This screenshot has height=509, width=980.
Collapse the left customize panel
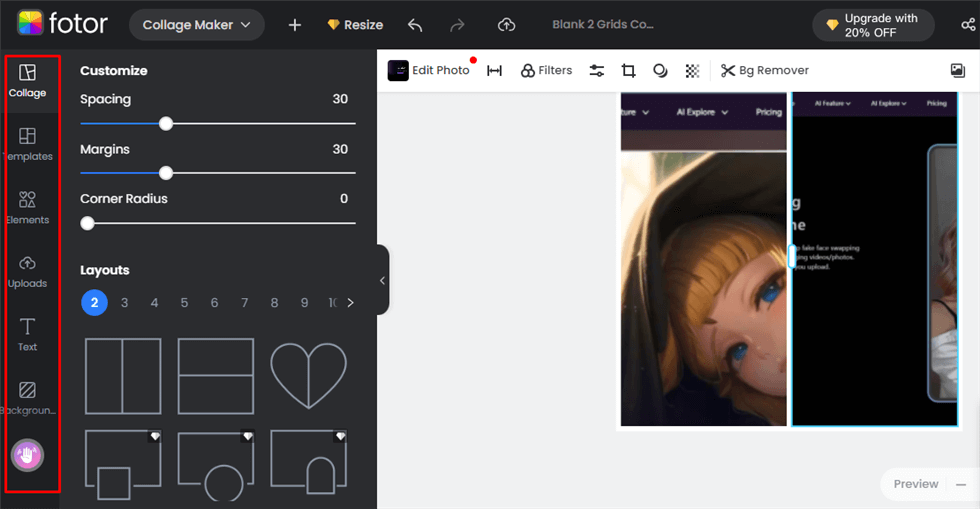pos(382,280)
